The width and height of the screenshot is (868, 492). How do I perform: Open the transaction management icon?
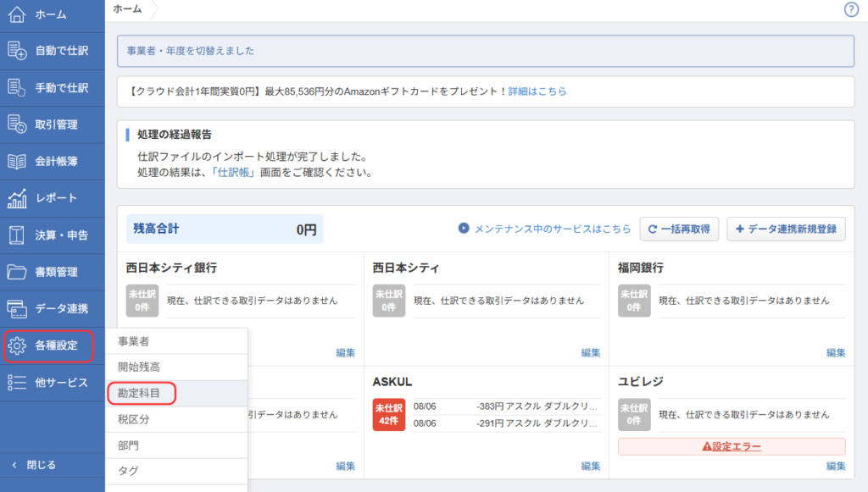(x=17, y=124)
